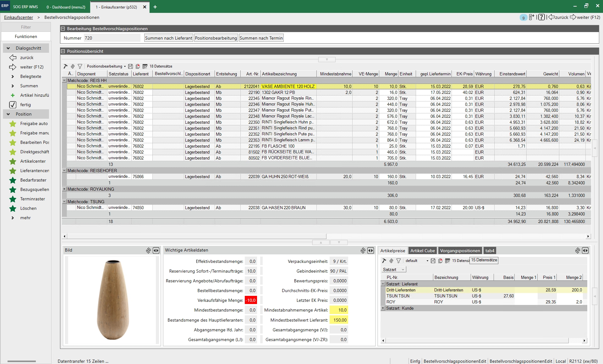
Task: Click the green plus icon for Artikel hinzufügen
Action: (13, 95)
